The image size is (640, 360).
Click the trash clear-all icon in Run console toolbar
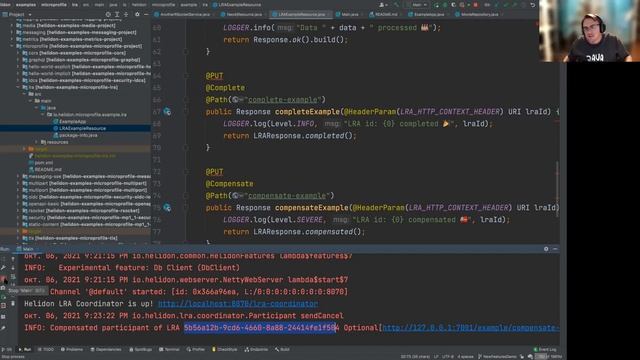coord(13,303)
